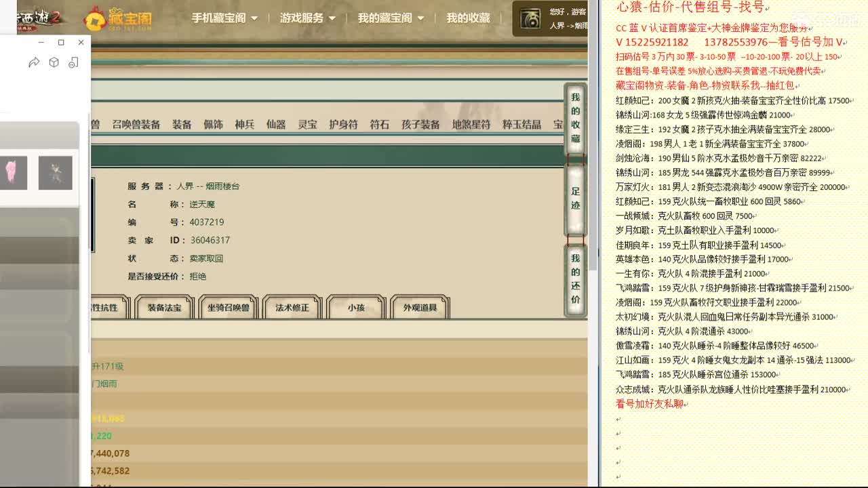Screen dimensions: 868x488
Task: Click the phone number 15225921182 in document
Action: [656, 43]
